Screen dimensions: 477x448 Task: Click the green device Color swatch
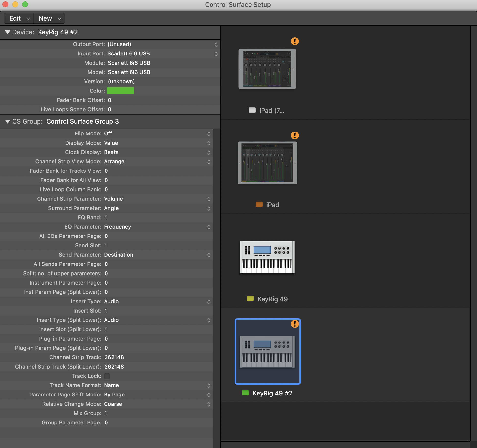pos(120,91)
